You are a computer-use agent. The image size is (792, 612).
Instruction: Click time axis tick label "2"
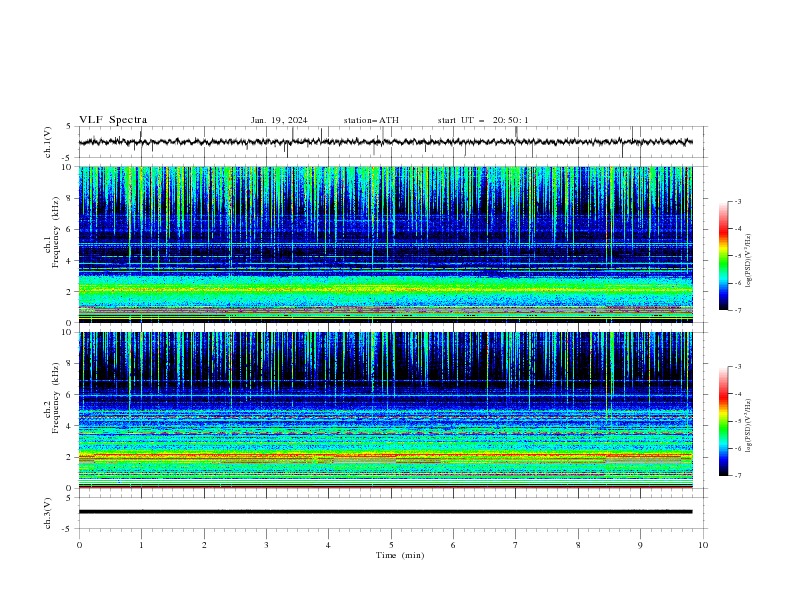tap(204, 545)
